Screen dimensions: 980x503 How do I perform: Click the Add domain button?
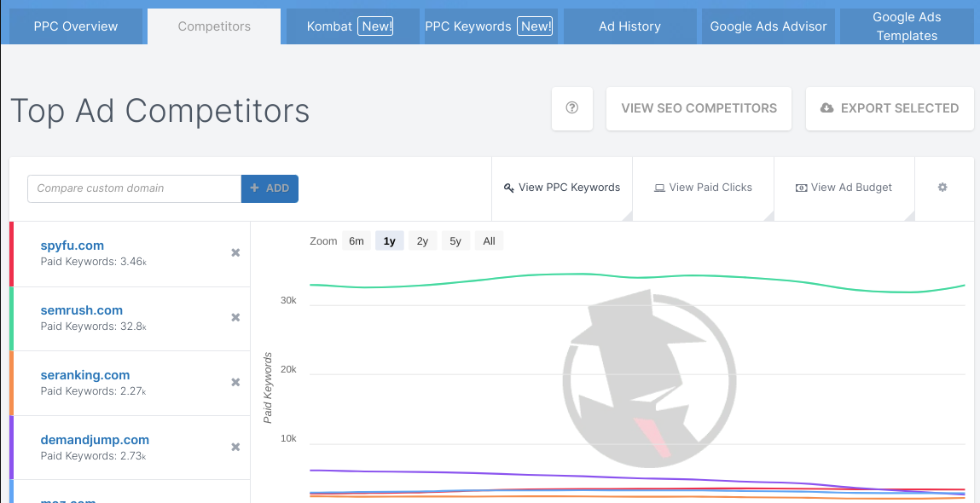click(x=270, y=188)
